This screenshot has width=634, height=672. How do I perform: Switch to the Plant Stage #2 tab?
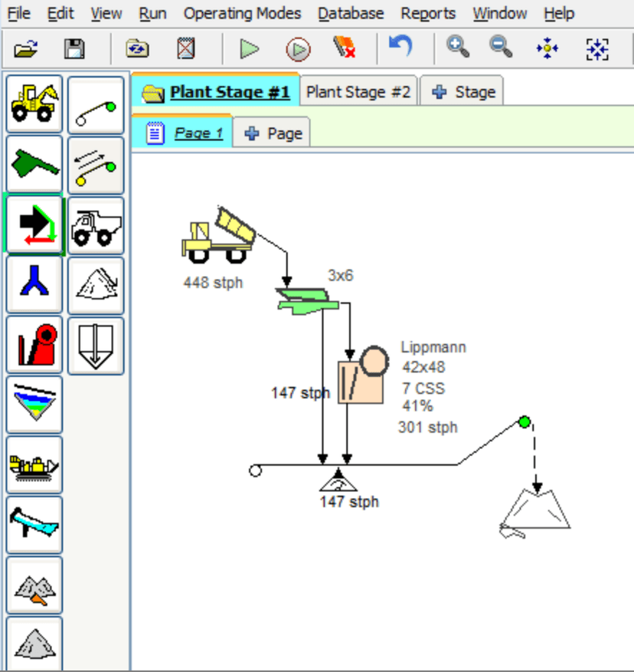[x=358, y=92]
